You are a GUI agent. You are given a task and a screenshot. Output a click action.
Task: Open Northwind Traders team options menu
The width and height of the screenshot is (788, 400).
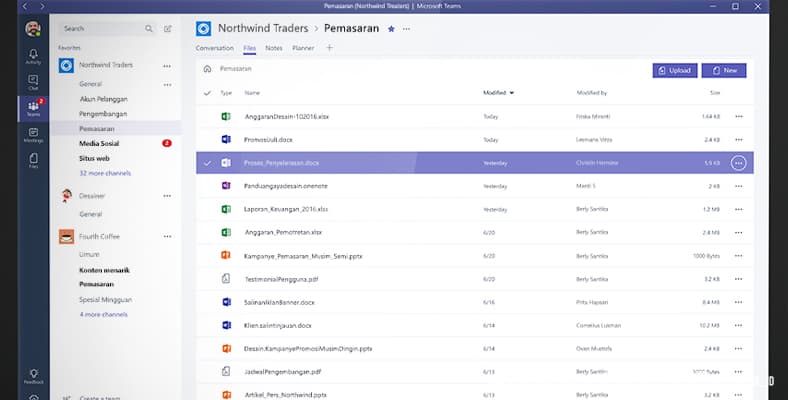pyautogui.click(x=167, y=66)
